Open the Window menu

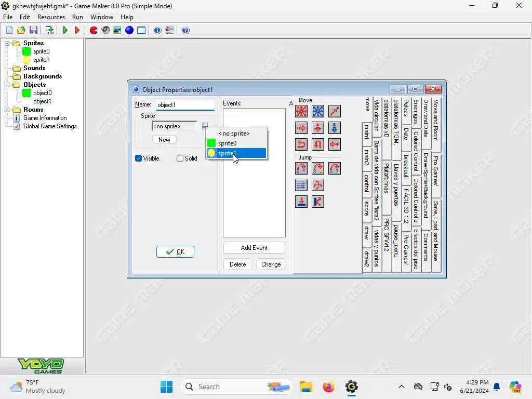[x=102, y=17]
